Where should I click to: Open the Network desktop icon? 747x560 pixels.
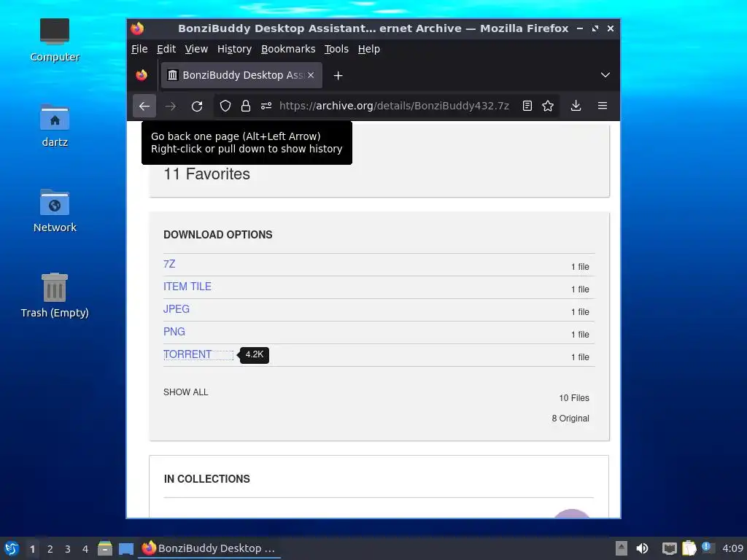pos(55,211)
